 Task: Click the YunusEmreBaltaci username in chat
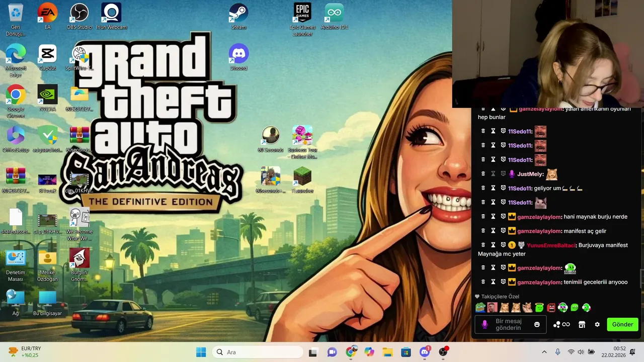(x=551, y=245)
